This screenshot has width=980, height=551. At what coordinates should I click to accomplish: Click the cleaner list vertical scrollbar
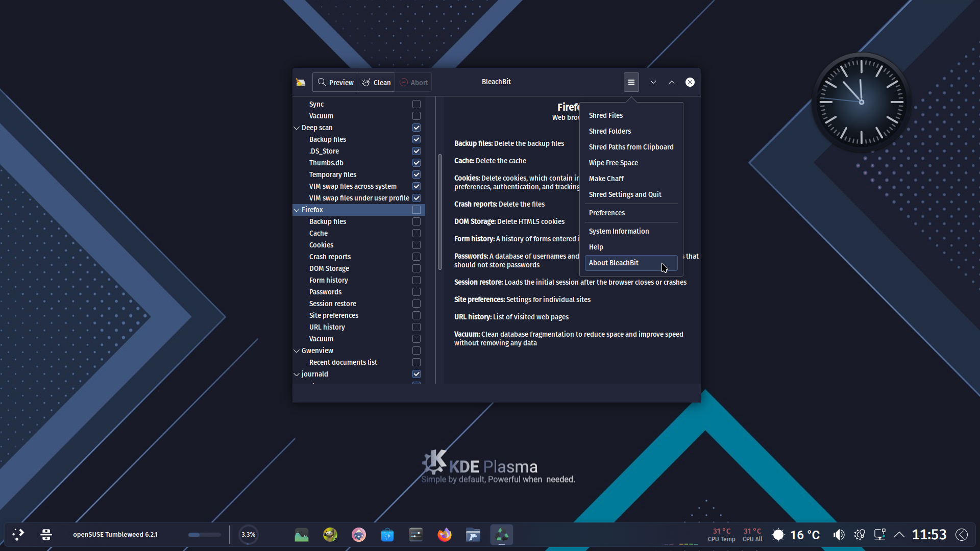pos(439,212)
